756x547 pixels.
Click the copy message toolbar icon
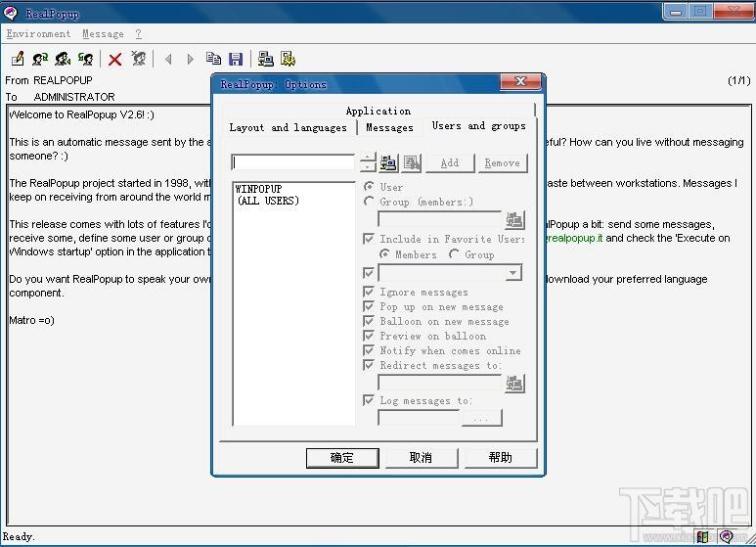click(213, 59)
